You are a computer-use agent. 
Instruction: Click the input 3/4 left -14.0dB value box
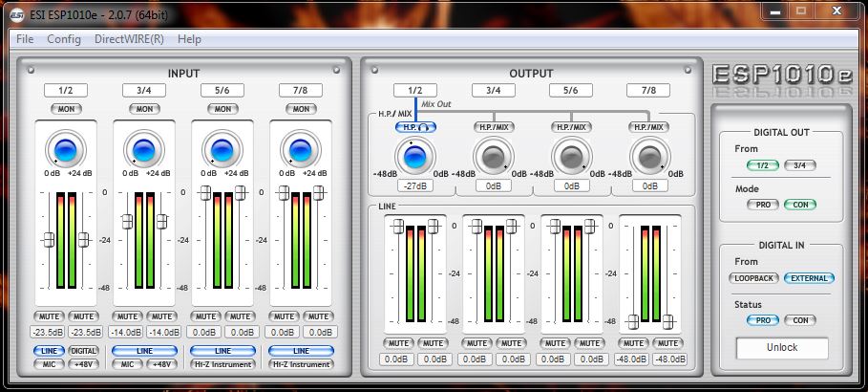pos(127,332)
